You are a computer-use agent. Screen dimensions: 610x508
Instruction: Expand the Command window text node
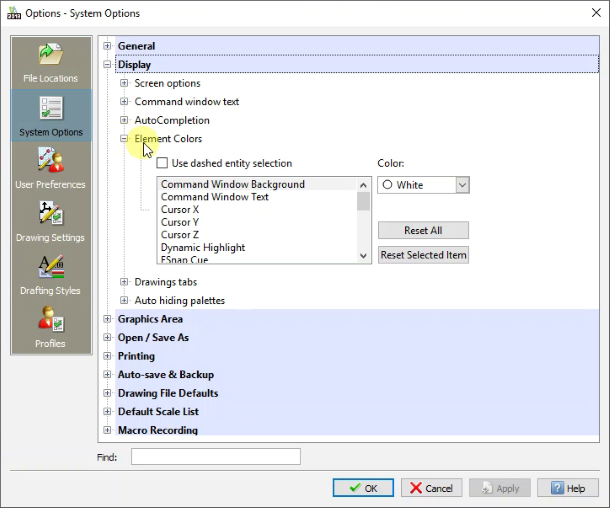tap(124, 102)
